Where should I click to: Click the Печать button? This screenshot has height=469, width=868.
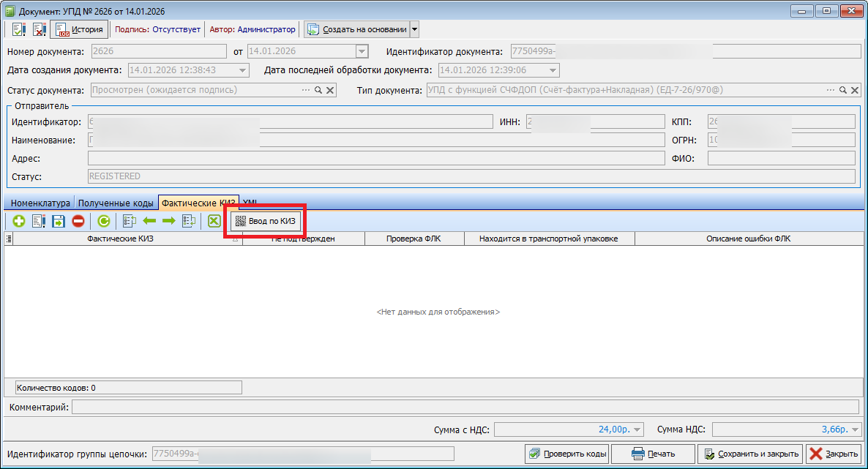tap(653, 454)
